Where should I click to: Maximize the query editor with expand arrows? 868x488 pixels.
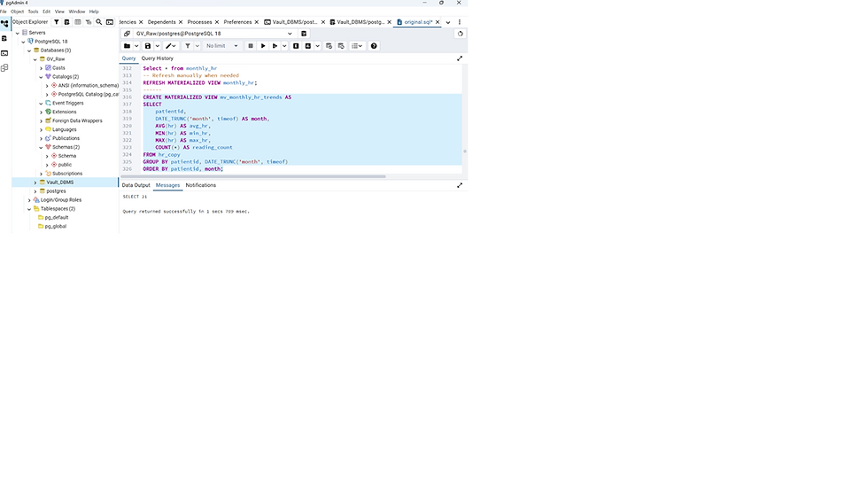pyautogui.click(x=460, y=58)
